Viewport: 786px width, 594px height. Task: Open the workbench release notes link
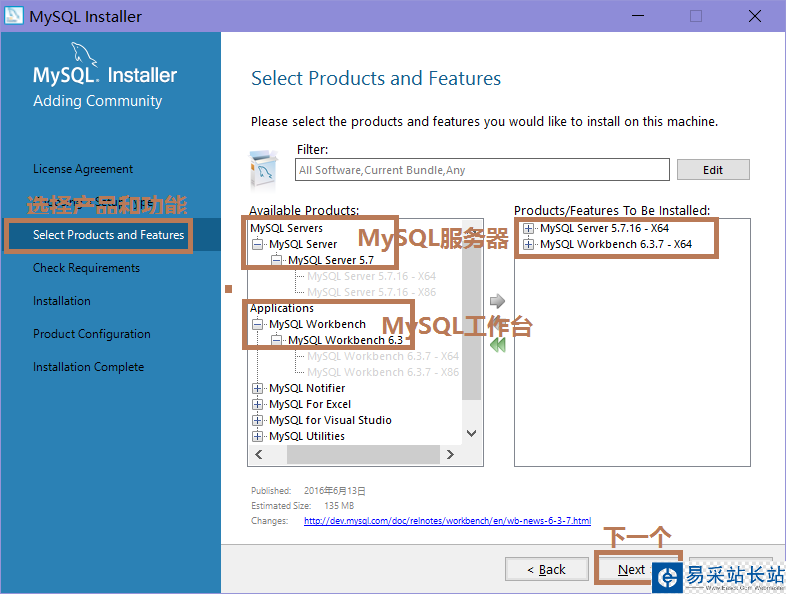447,521
